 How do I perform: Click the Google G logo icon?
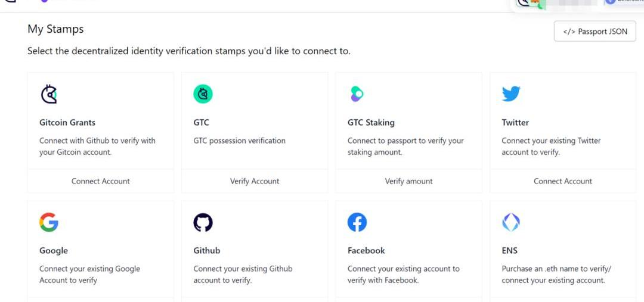(x=49, y=222)
